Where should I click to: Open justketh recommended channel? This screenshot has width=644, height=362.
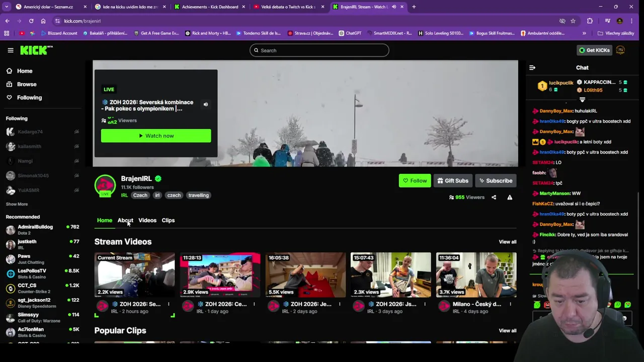click(43, 244)
